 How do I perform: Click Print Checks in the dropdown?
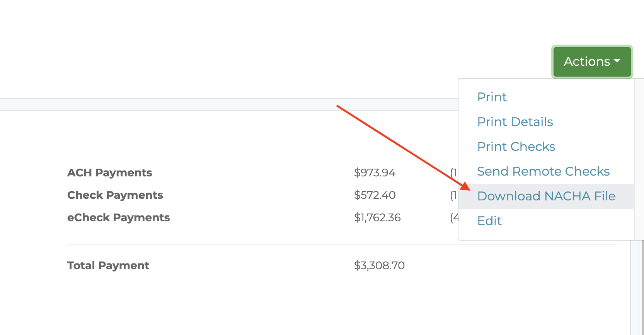(x=516, y=147)
